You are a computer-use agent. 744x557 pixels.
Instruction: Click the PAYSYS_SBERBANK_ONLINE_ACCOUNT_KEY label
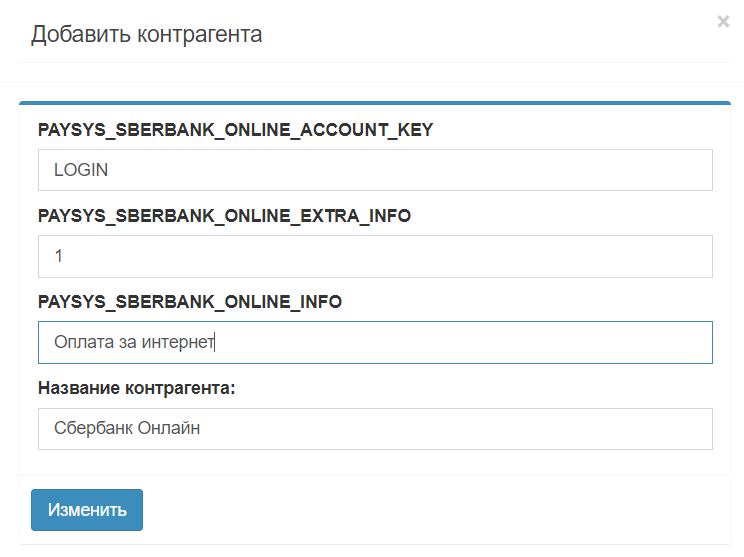235,130
